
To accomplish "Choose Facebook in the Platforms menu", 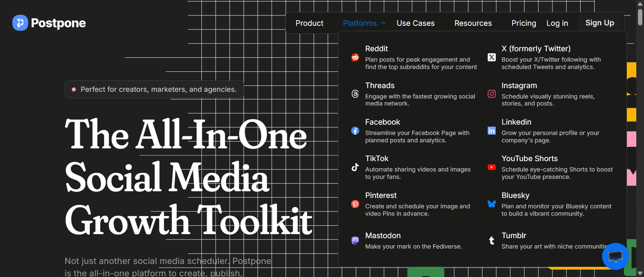I will point(383,122).
